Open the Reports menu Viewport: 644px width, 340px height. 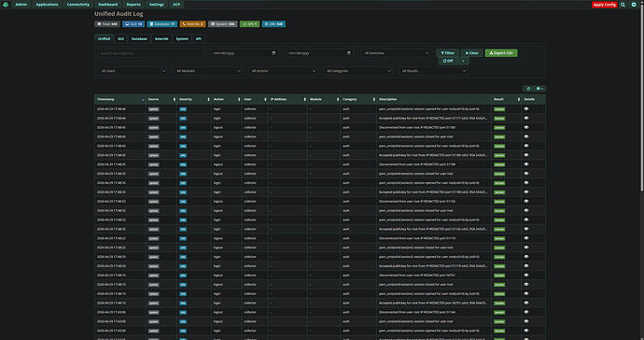133,5
